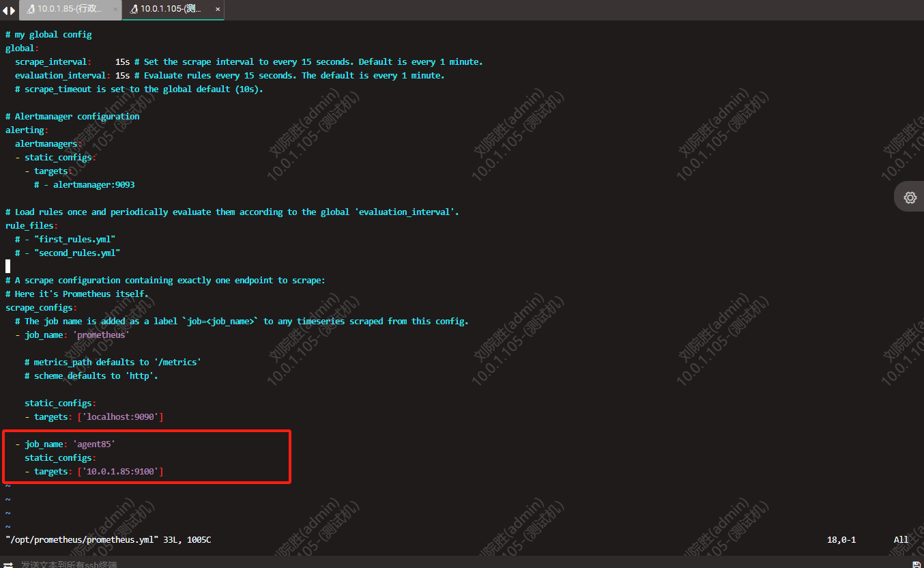924x568 pixels.
Task: Click the right tab-scroll arrow
Action: pyautogui.click(x=13, y=10)
